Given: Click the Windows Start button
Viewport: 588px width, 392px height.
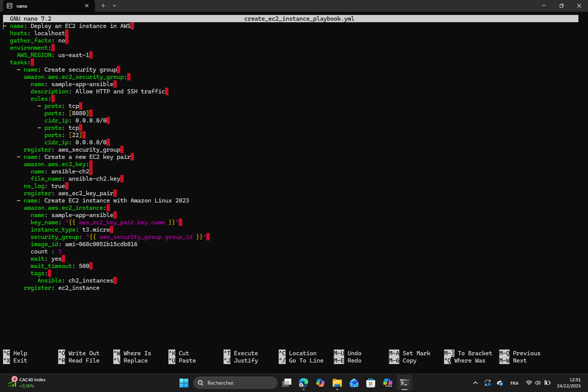Looking at the screenshot, I should [184, 382].
